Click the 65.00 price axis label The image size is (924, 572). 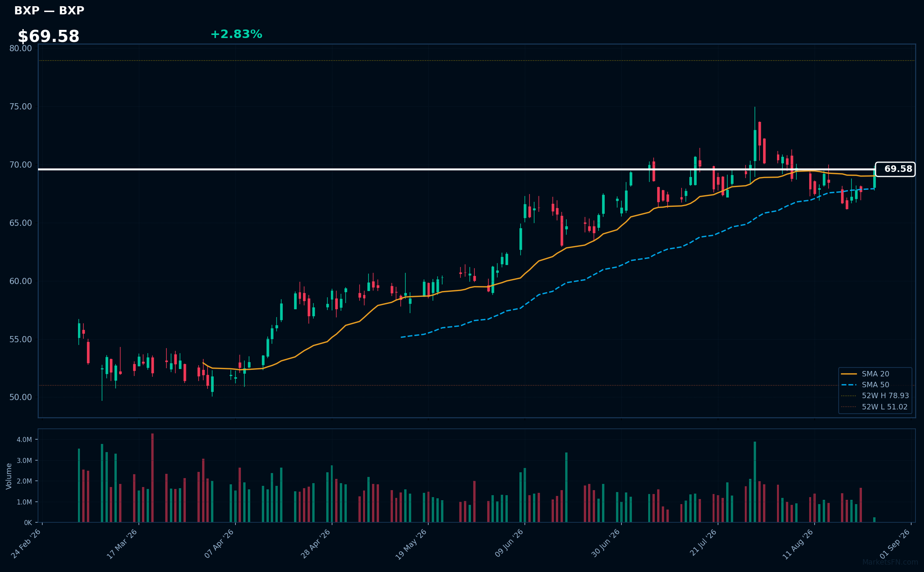click(x=21, y=223)
